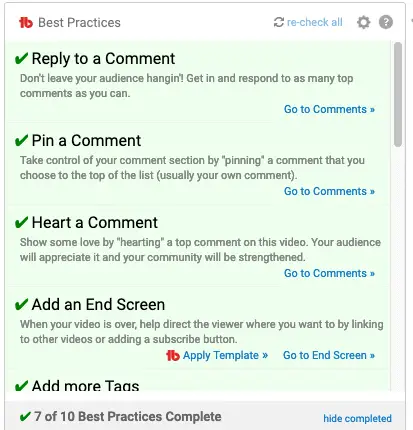Click the green checkmark beside Heart a Comment
This screenshot has width=413, height=430.
pyautogui.click(x=21, y=223)
